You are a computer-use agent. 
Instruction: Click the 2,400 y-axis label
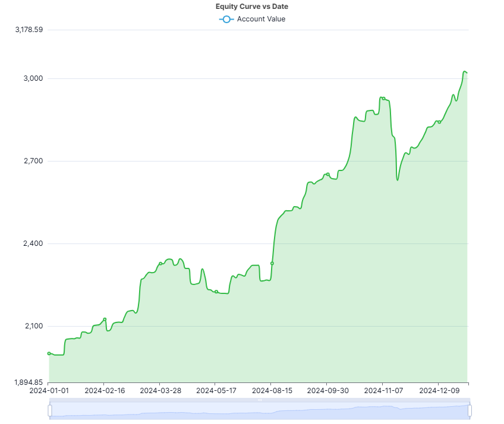pyautogui.click(x=33, y=243)
